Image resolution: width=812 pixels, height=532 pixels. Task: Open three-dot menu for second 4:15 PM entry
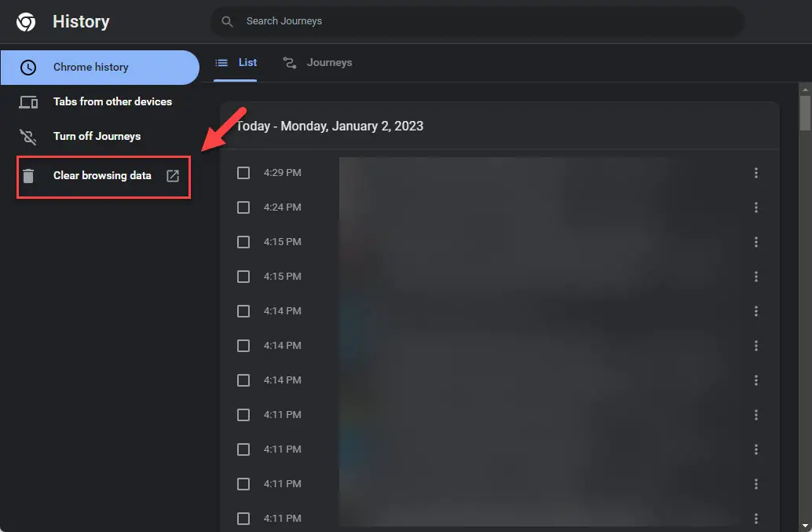pos(756,277)
